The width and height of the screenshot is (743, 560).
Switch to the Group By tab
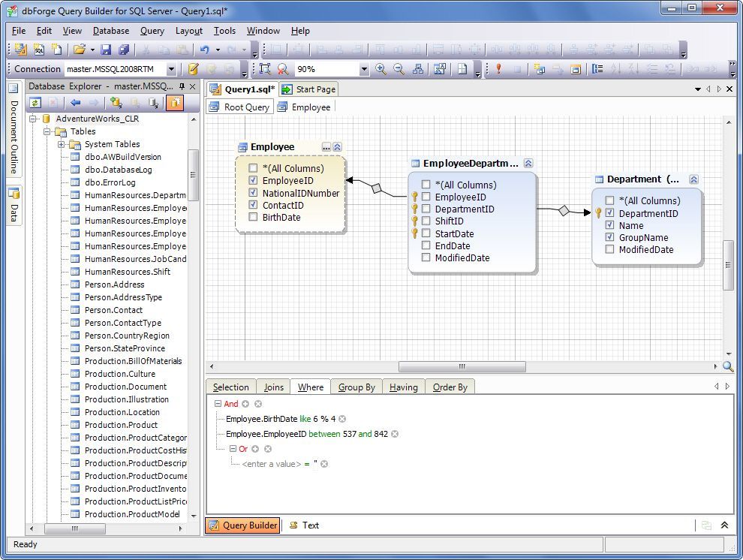(356, 387)
